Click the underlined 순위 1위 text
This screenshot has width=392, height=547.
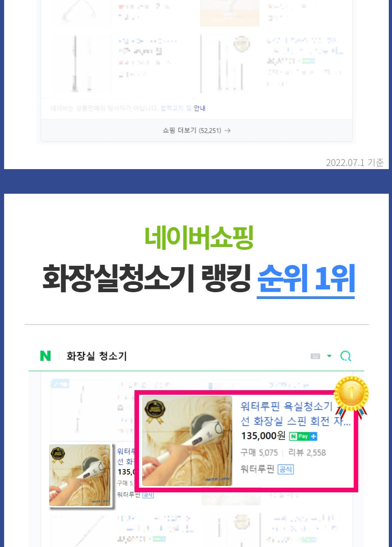pyautogui.click(x=306, y=279)
